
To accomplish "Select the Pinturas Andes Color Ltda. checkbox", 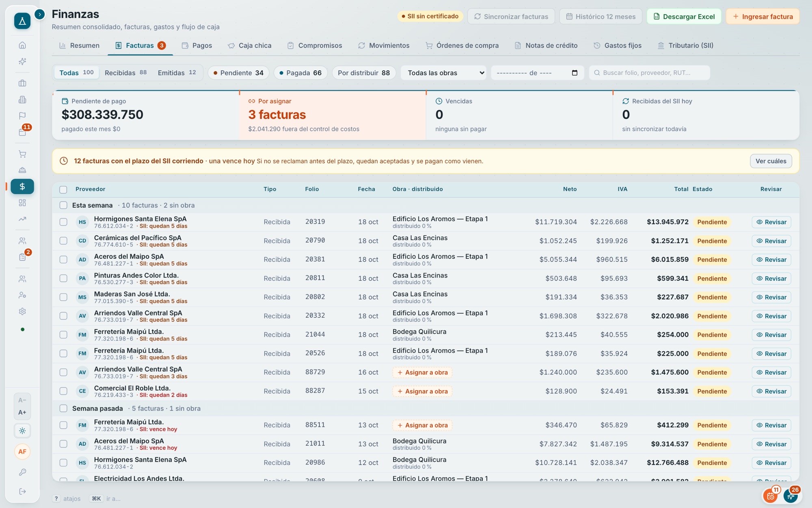I will 63,278.
